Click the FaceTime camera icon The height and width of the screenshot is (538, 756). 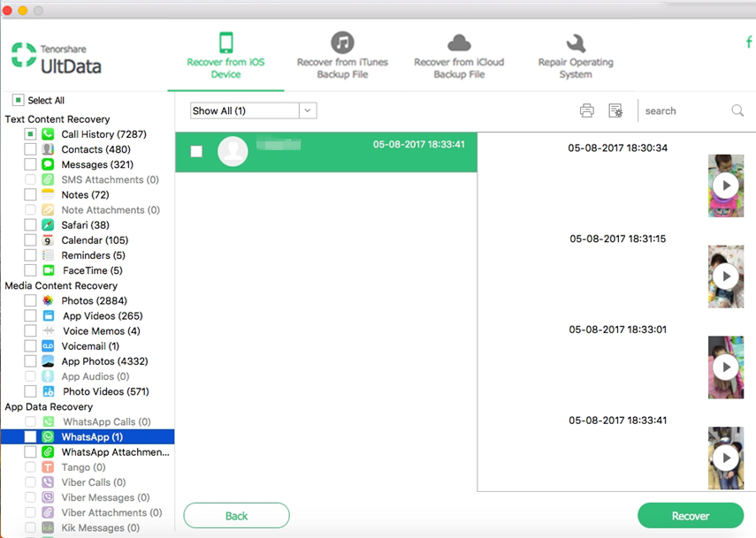pyautogui.click(x=49, y=270)
